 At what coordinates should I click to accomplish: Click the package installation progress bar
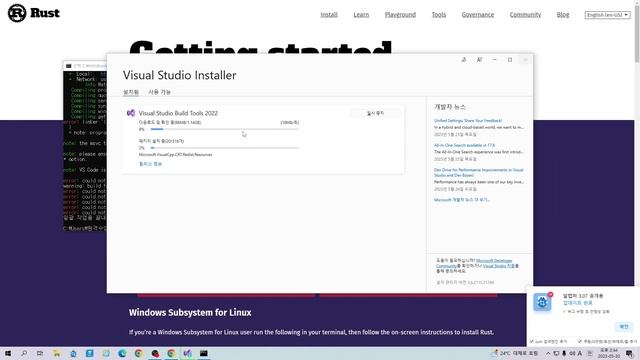(x=225, y=148)
